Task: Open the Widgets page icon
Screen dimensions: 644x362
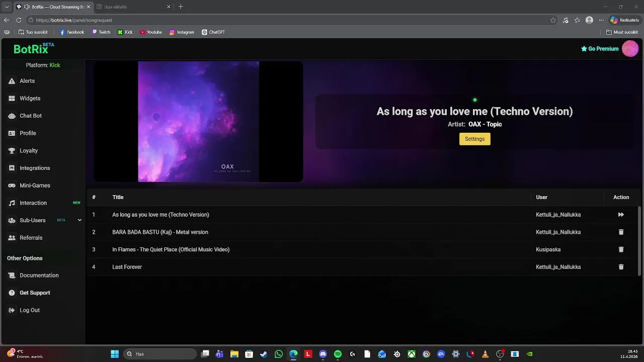Action: (12, 99)
